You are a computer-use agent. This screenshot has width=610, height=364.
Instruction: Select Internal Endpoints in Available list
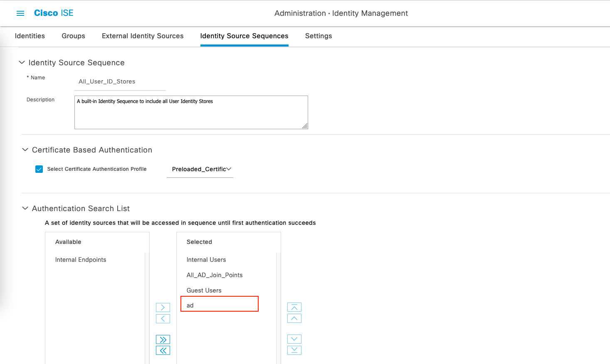tap(81, 260)
